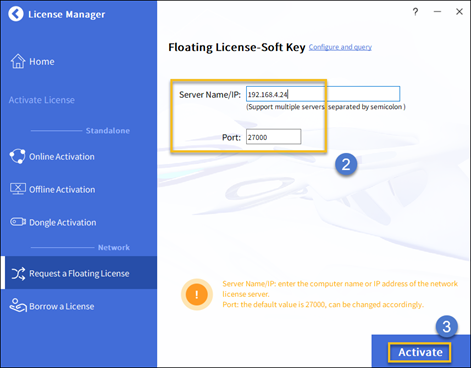The height and width of the screenshot is (368, 471).
Task: Minimize the License Manager window
Action: (437, 12)
